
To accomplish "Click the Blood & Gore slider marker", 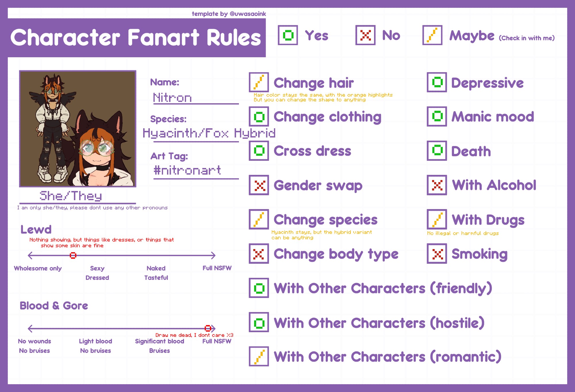I will point(208,328).
